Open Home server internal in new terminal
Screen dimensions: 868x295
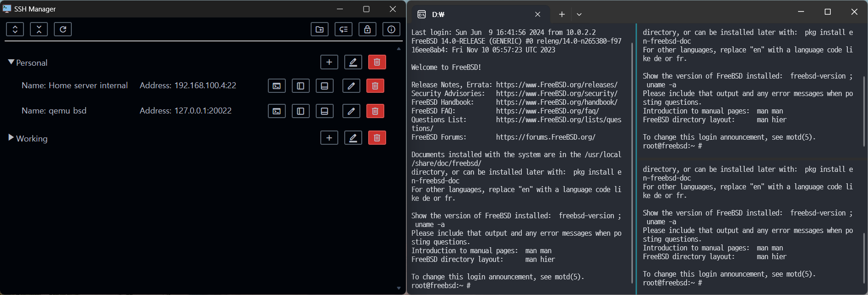click(x=277, y=86)
